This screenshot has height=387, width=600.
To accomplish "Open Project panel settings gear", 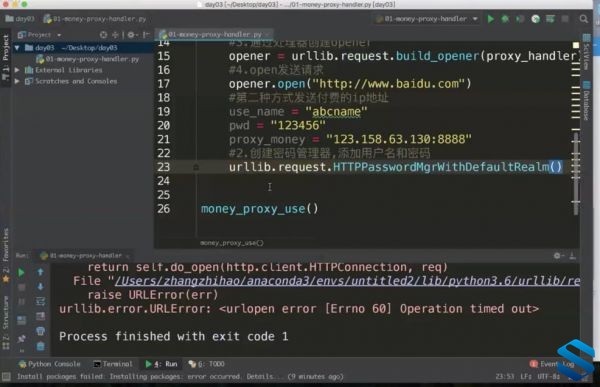I will (x=131, y=35).
